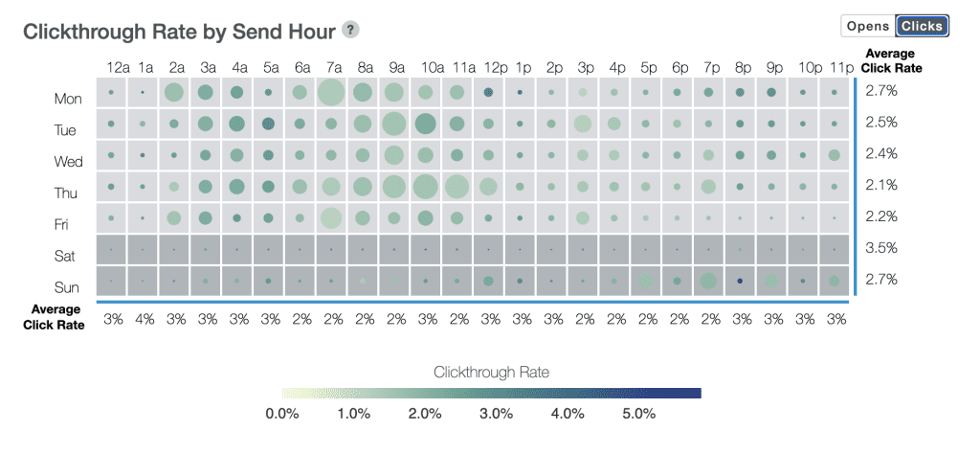The height and width of the screenshot is (454, 980).
Task: Click the Friday 7a bubble
Action: (331, 217)
